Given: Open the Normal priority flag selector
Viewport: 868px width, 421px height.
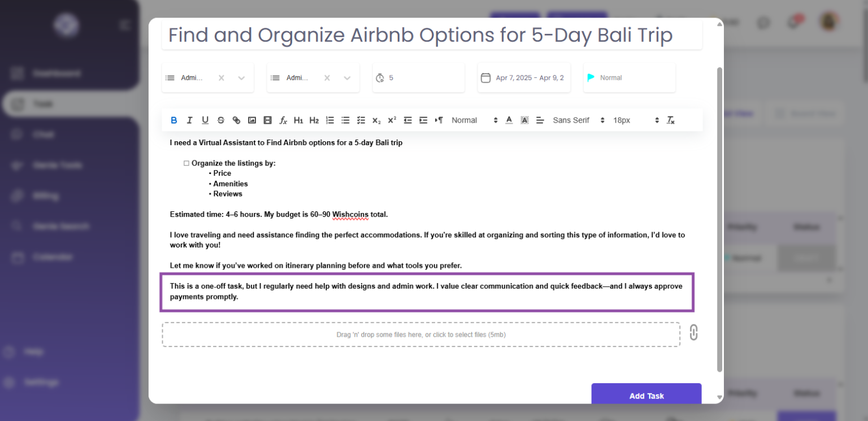Looking at the screenshot, I should point(630,78).
